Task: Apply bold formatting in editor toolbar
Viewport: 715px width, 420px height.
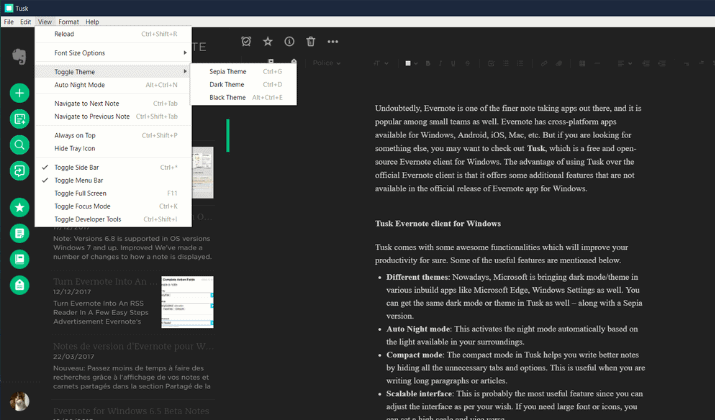Action: (428, 63)
